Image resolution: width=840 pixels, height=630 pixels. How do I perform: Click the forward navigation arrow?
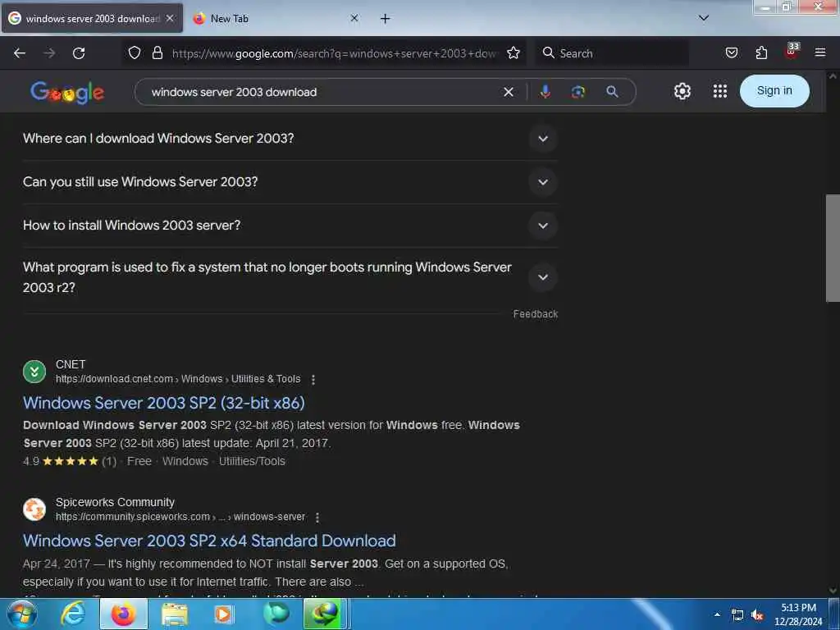tap(49, 53)
